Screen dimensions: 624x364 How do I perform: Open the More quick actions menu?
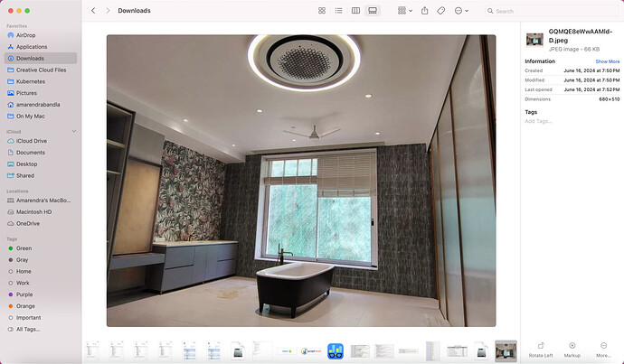coord(602,349)
